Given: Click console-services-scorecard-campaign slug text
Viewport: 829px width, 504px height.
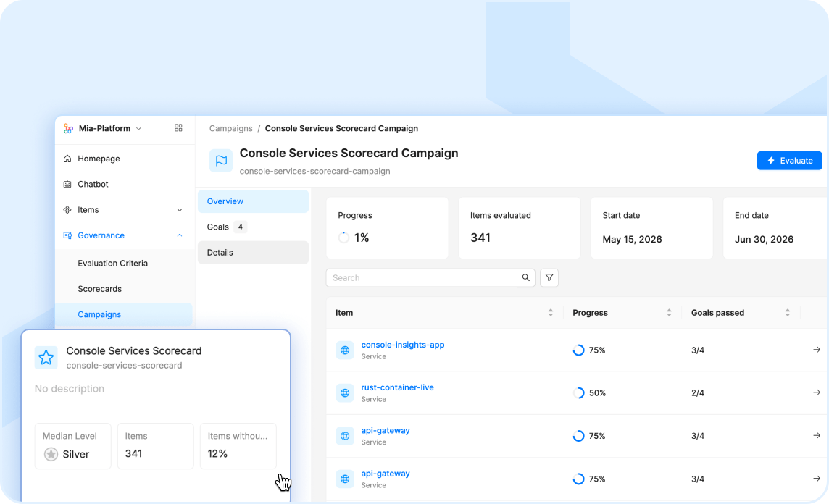Looking at the screenshot, I should (315, 171).
